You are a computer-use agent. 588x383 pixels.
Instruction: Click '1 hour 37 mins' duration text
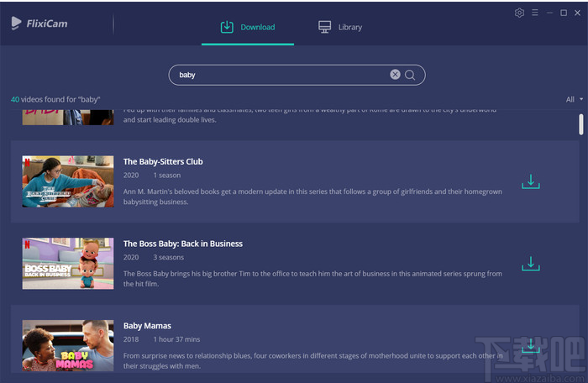(176, 339)
